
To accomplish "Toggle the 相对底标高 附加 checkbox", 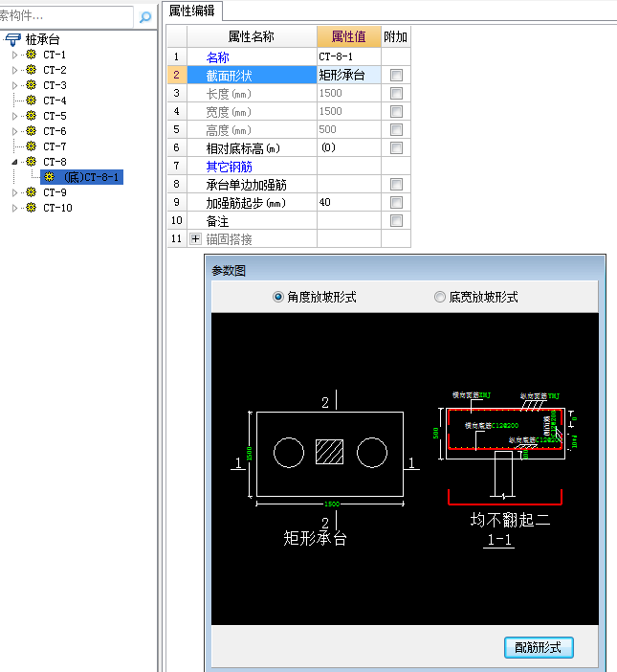I will coord(396,147).
